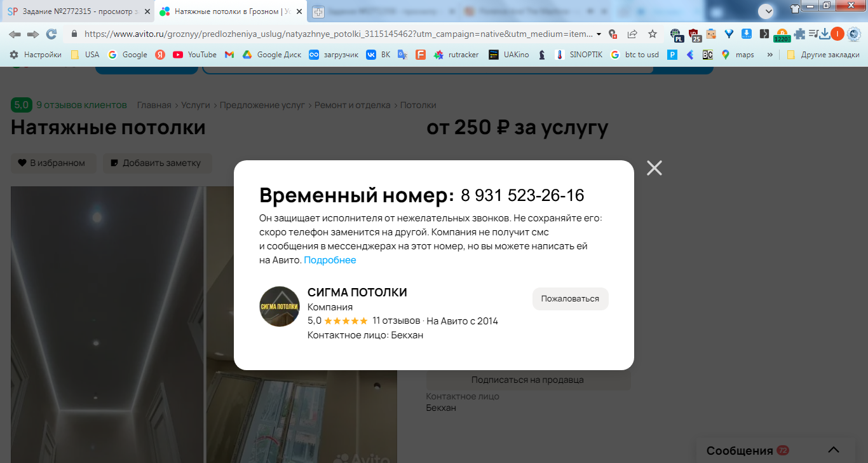Open the tab search dropdown arrow
Viewport: 868px width, 463px height.
click(766, 11)
